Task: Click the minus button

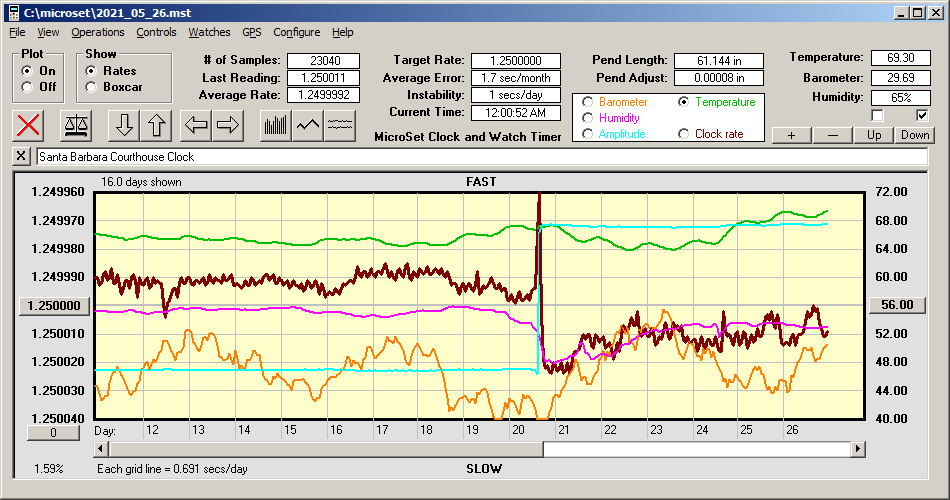Action: [832, 135]
